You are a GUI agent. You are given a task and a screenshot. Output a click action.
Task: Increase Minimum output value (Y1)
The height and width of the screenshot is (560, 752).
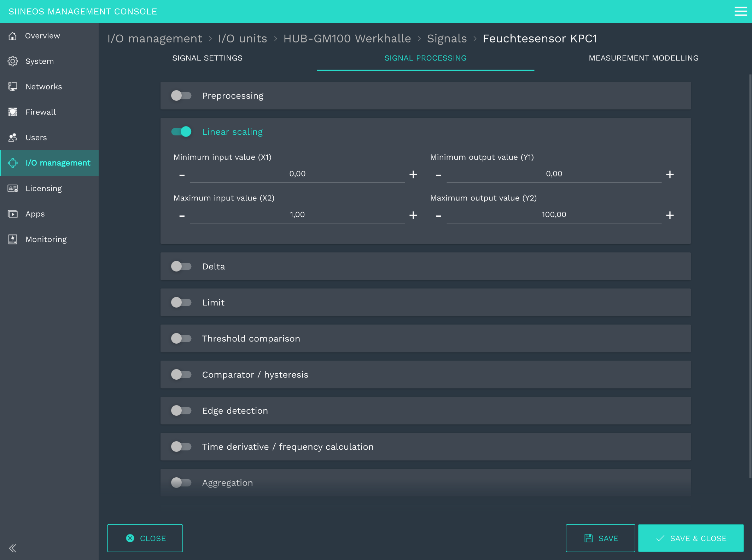coord(670,174)
